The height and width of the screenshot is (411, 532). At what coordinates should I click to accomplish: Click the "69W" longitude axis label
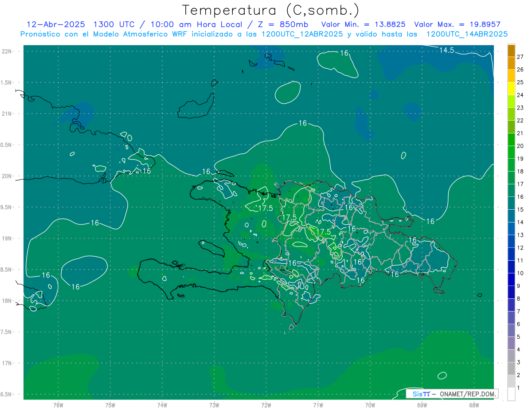click(422, 405)
